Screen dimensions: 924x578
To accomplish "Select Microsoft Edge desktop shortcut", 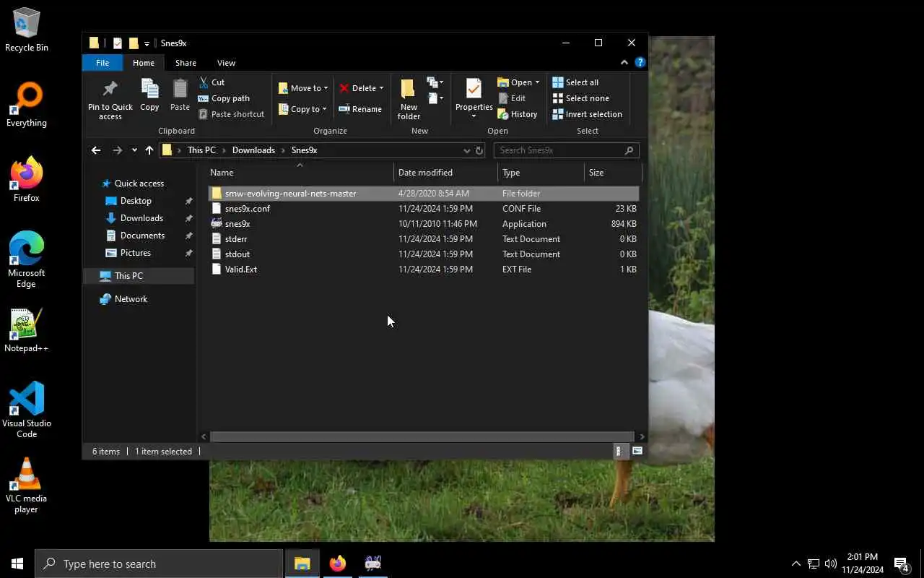I will pos(27,259).
